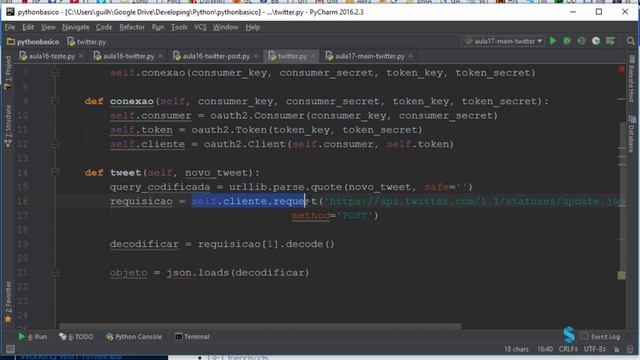Open the Structure tool window
This screenshot has height=360, width=640.
(8, 126)
